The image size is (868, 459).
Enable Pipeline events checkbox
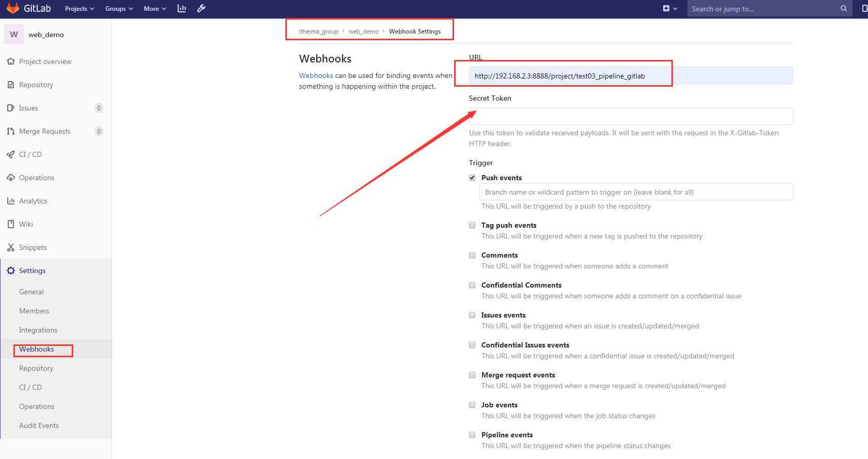click(x=472, y=435)
